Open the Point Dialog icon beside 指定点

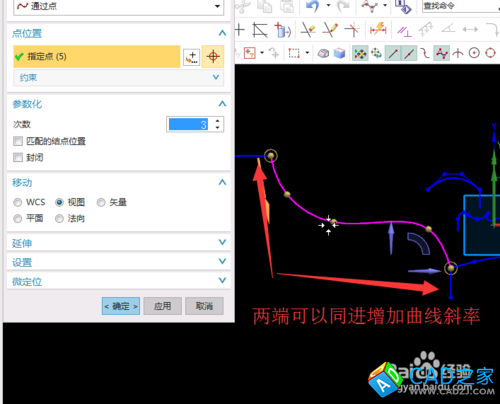pyautogui.click(x=192, y=57)
